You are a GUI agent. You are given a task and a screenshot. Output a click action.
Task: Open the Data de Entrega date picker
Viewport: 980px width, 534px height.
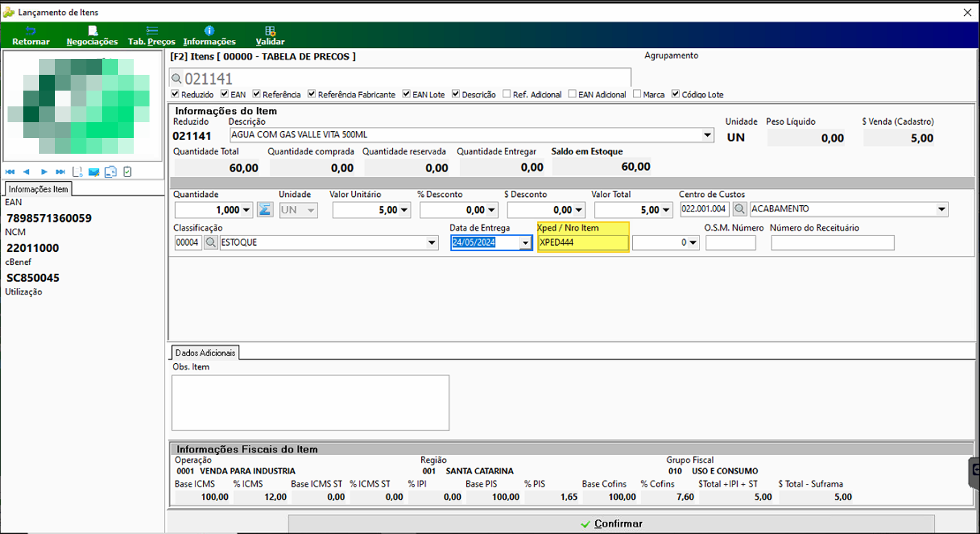tap(525, 242)
